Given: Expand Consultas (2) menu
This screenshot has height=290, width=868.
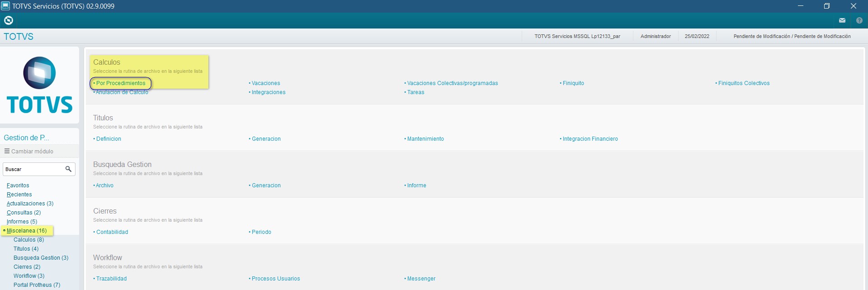Looking at the screenshot, I should (x=24, y=213).
